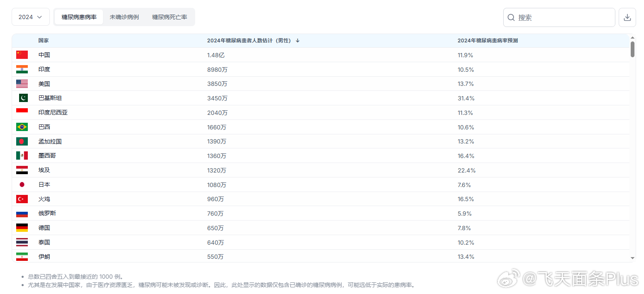Select the 墨西哥 country name
644x294 pixels.
coord(47,156)
